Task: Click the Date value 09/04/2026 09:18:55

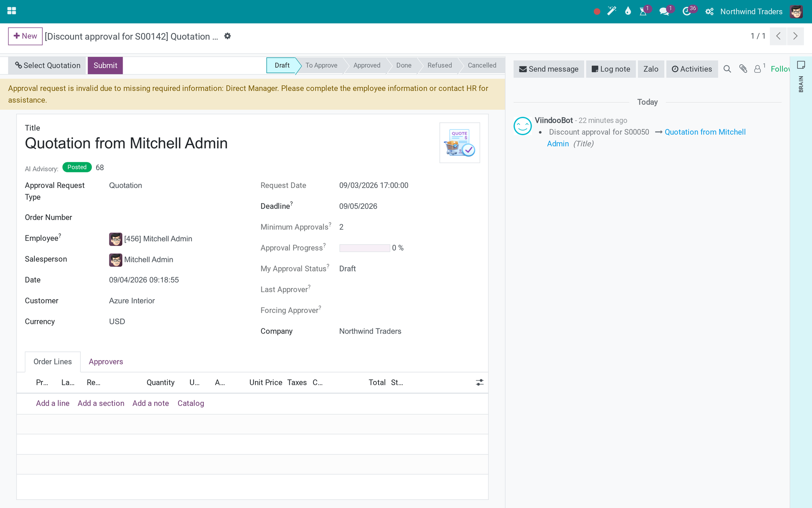Action: (x=144, y=280)
